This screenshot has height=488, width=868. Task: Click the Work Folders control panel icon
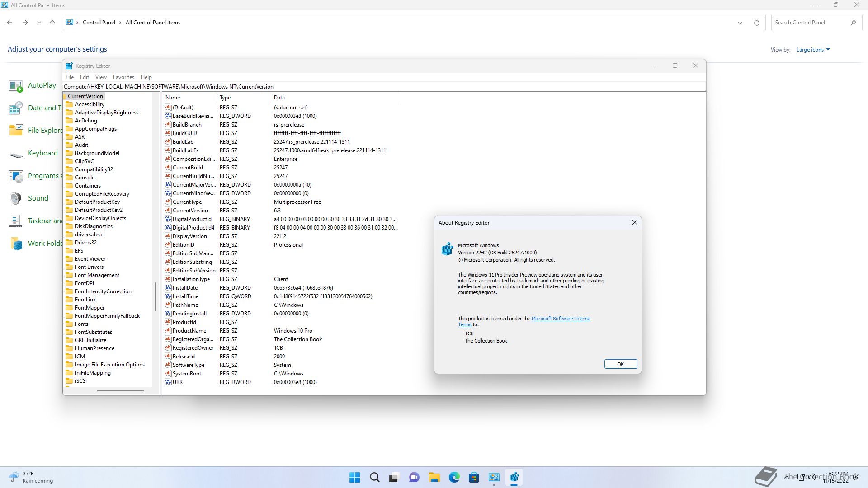16,244
